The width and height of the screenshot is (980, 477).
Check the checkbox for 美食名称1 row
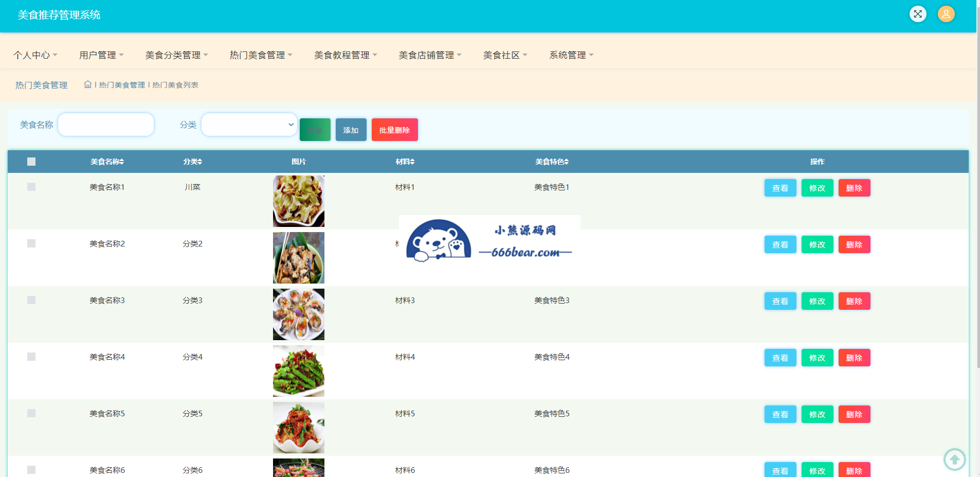click(x=31, y=187)
